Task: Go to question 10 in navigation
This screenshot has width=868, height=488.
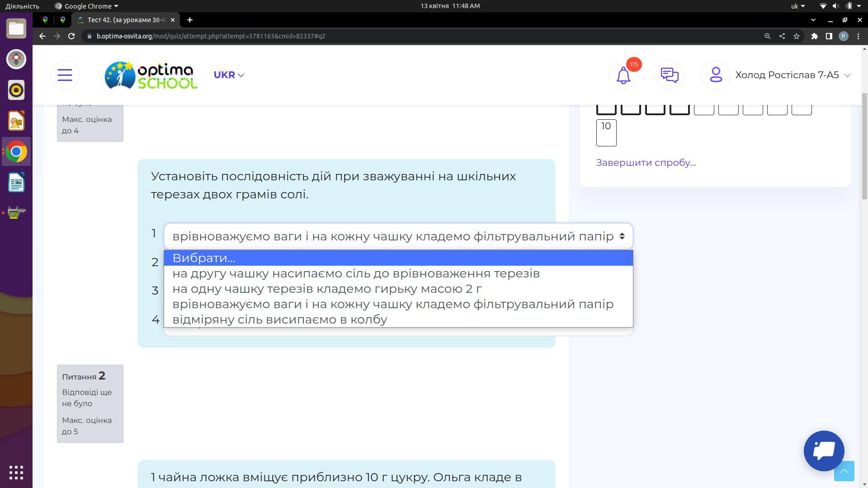Action: click(606, 132)
